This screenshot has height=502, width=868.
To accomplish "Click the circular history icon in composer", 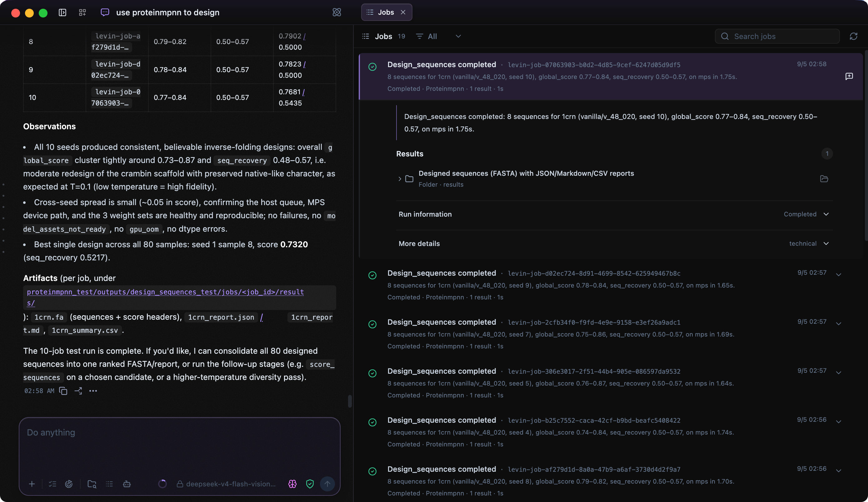I will [x=69, y=484].
